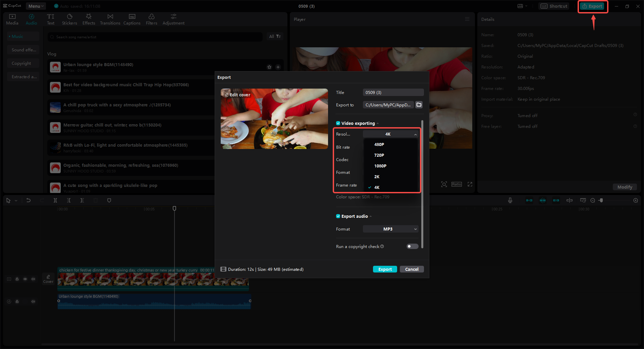The image size is (644, 349).
Task: Switch to the Transitions panel
Action: 110,18
